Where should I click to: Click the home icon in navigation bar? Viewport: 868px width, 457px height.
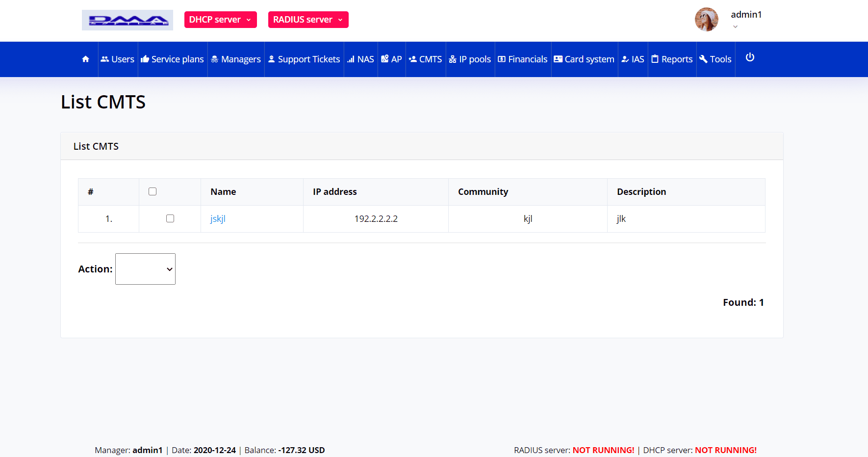[x=85, y=59]
